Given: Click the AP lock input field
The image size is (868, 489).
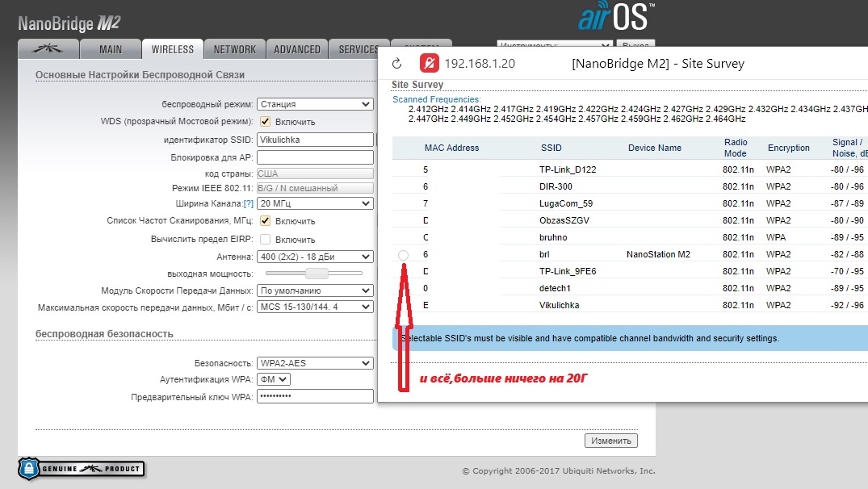Looking at the screenshot, I should pyautogui.click(x=315, y=157).
